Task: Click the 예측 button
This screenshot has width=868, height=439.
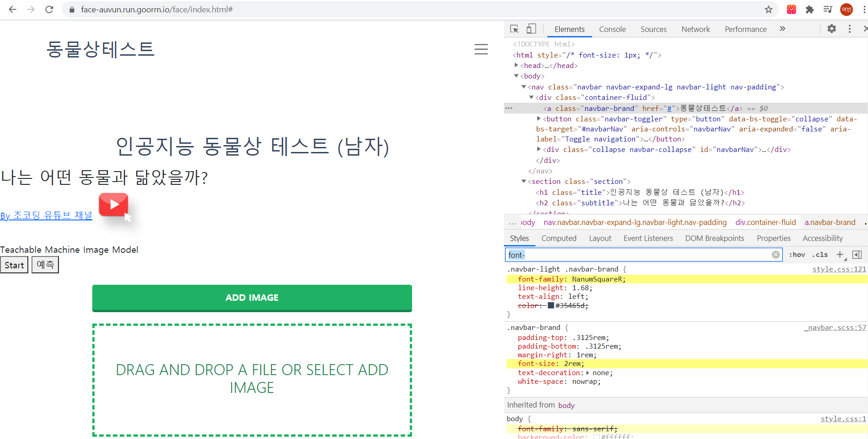Action: coord(45,265)
